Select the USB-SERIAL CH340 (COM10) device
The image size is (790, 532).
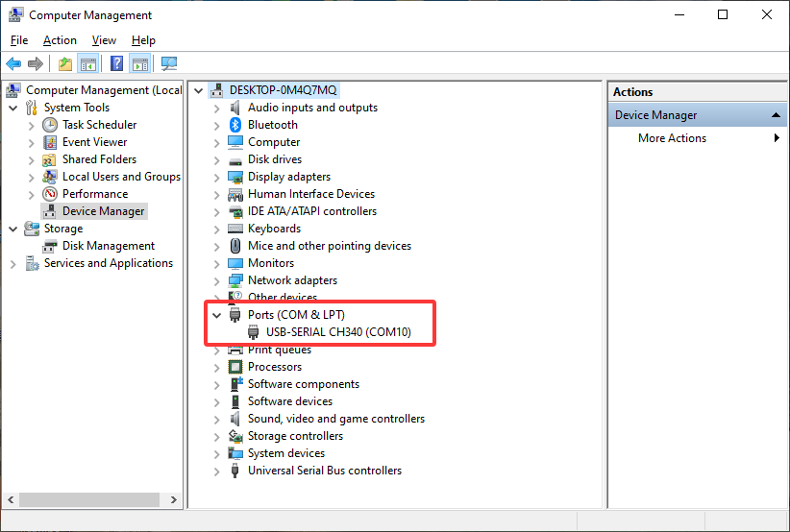[x=338, y=332]
